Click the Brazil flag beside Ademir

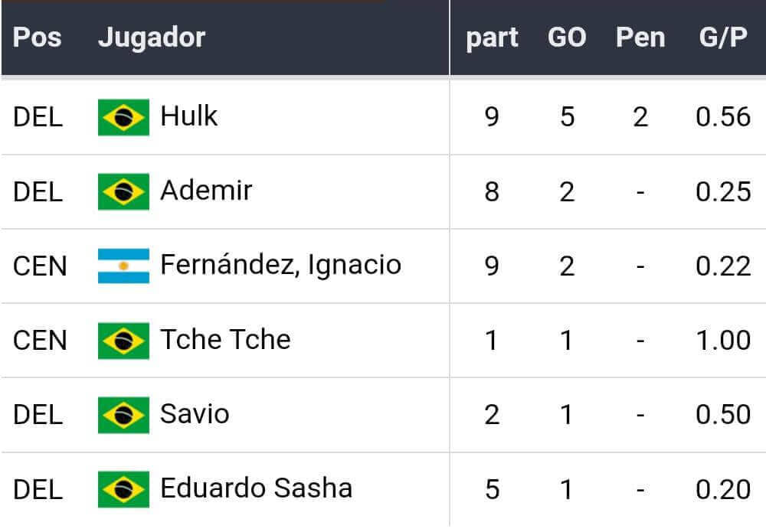point(123,191)
